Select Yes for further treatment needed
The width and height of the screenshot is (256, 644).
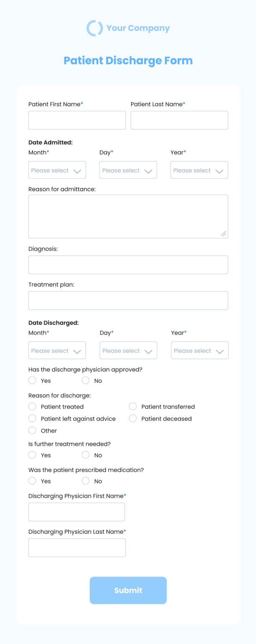tap(32, 455)
